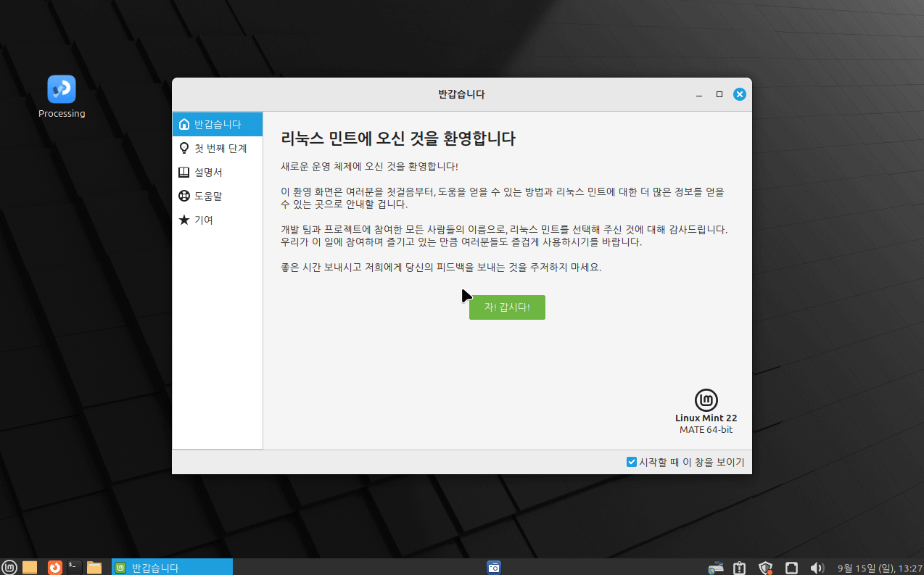This screenshot has width=924, height=575.
Task: Open the network connection tray icon
Action: pos(716,567)
